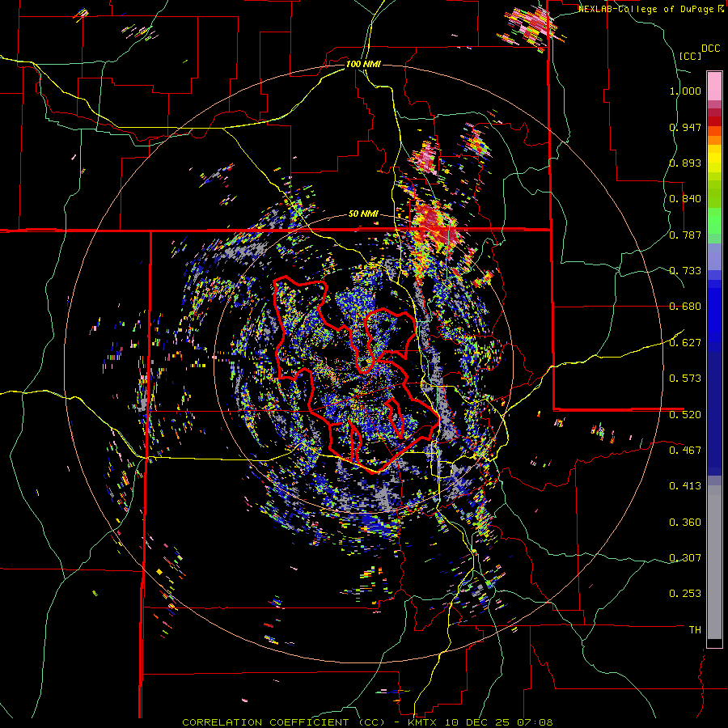The height and width of the screenshot is (728, 728).
Task: Click the 100 NMI range ring label
Action: click(x=363, y=64)
